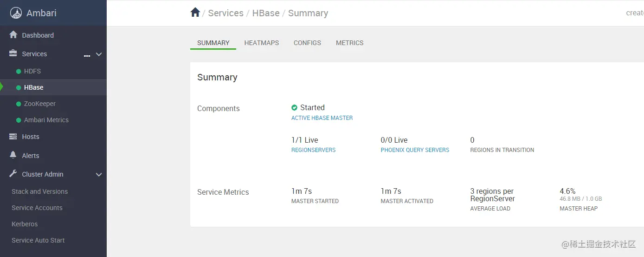644x257 pixels.
Task: Click '3 regions per RegionServer' value
Action: pyautogui.click(x=493, y=195)
